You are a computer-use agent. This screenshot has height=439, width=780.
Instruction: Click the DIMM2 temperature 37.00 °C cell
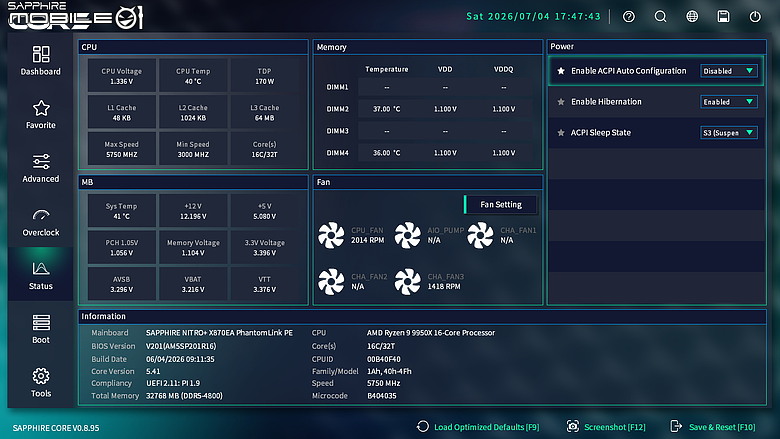pyautogui.click(x=387, y=109)
